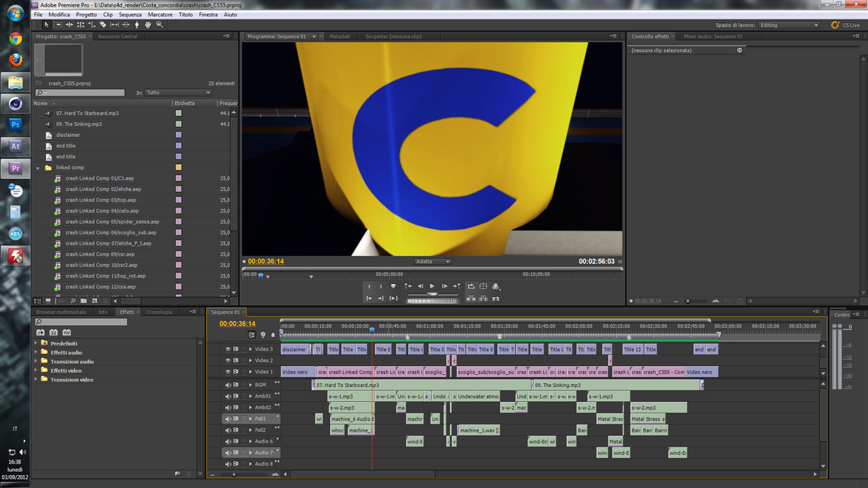Open the 'In: Tutto' filter dropdown
This screenshot has height=488, width=868.
[x=178, y=93]
